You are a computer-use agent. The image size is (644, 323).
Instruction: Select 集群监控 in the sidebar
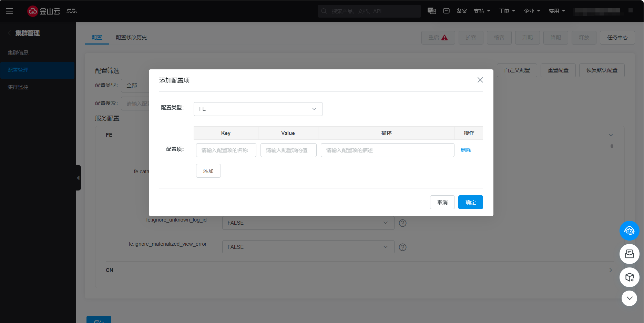[18, 87]
